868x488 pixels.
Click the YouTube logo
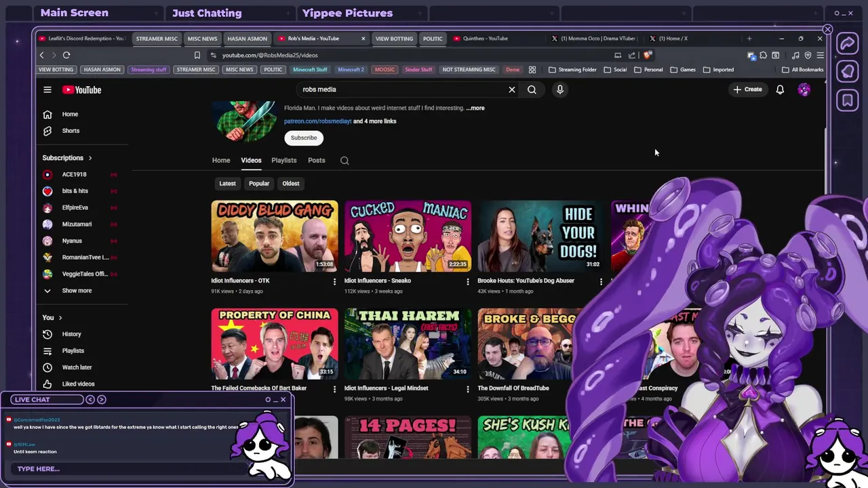tap(81, 89)
